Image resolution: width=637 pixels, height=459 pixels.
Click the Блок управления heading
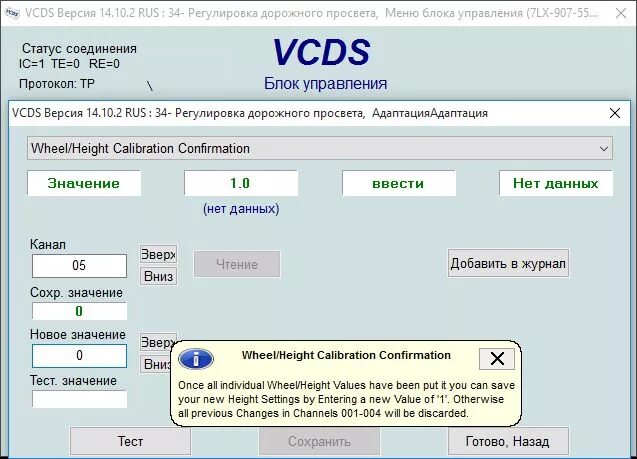(325, 84)
